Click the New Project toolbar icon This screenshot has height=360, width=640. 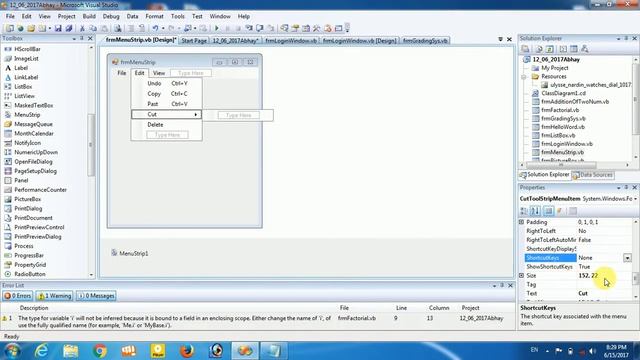coord(9,28)
